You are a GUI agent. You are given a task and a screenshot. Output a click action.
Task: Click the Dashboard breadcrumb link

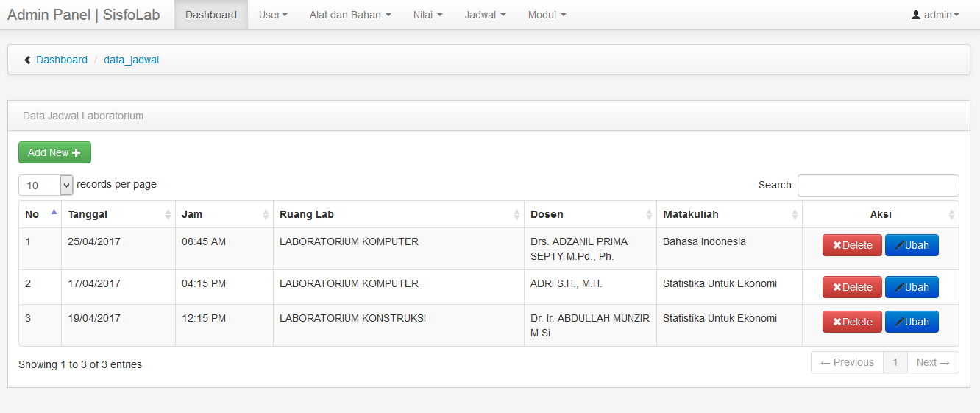click(62, 60)
